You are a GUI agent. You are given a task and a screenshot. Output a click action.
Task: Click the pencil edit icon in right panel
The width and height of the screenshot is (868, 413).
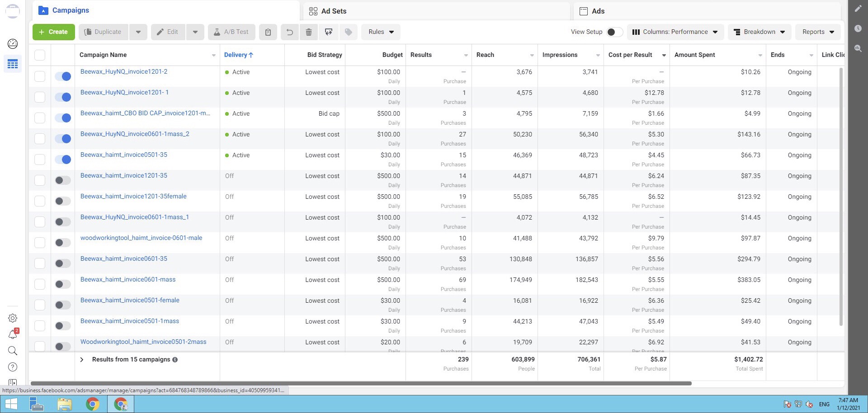coord(858,8)
